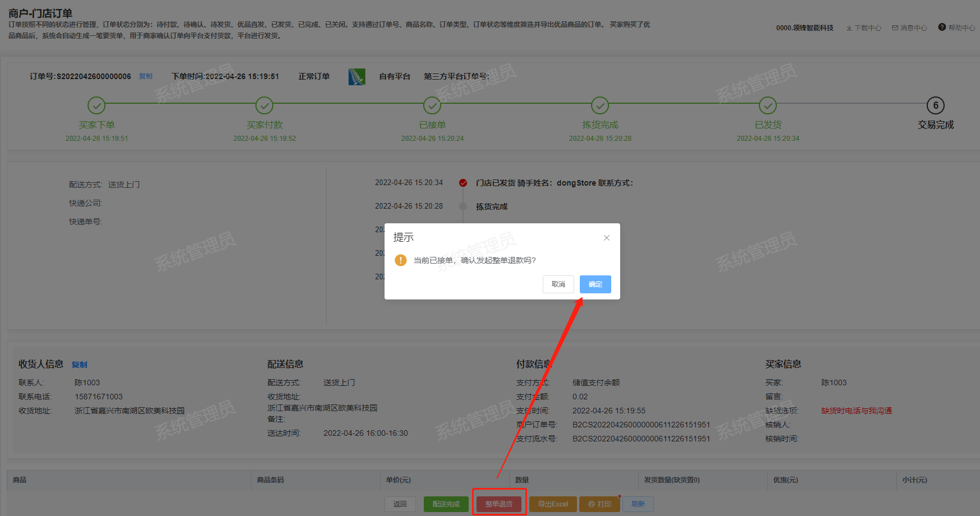Click the 买家信息 section heading
The image size is (980, 516).
[783, 364]
